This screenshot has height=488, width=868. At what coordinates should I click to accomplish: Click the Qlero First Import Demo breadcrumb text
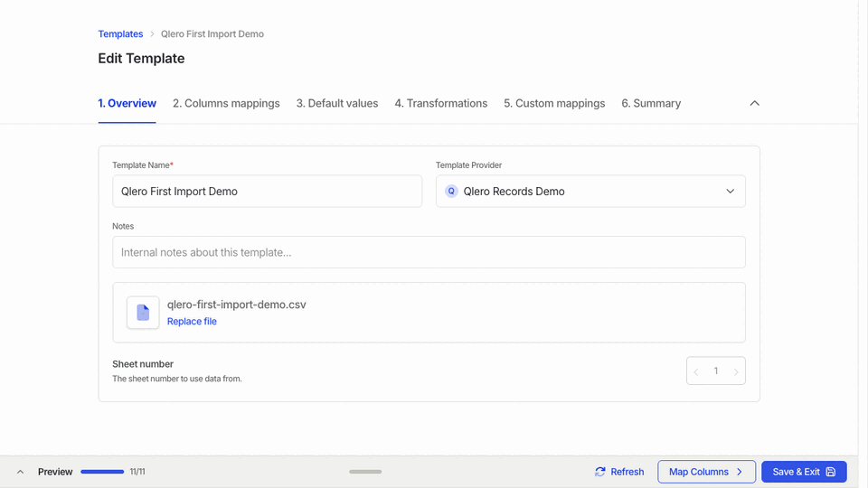212,33
